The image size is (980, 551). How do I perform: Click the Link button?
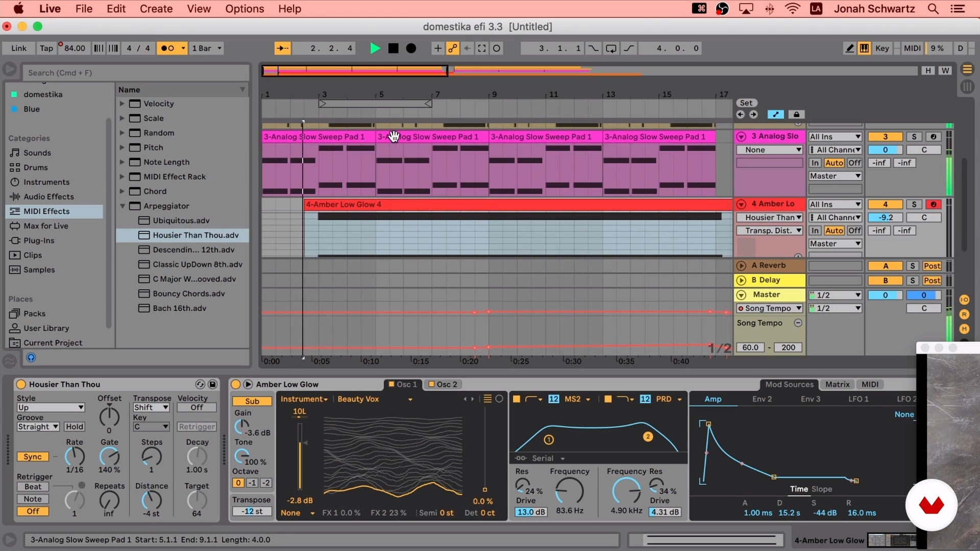point(19,48)
